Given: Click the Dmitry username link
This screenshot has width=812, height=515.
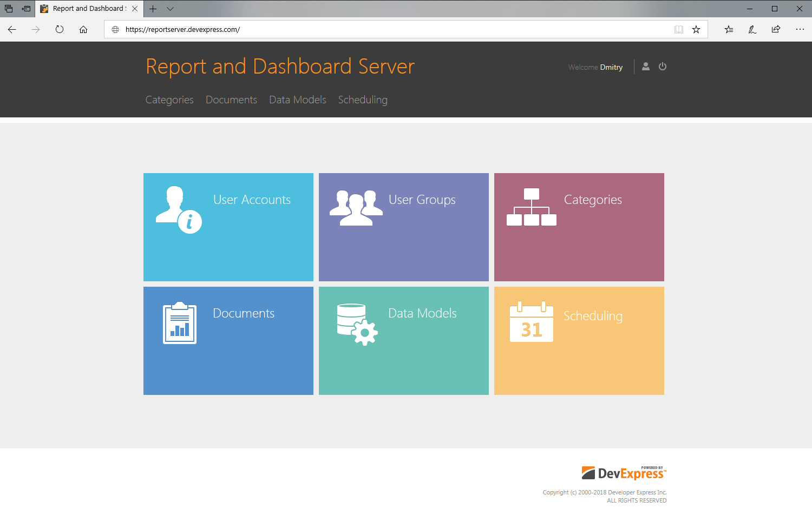Looking at the screenshot, I should pos(611,67).
